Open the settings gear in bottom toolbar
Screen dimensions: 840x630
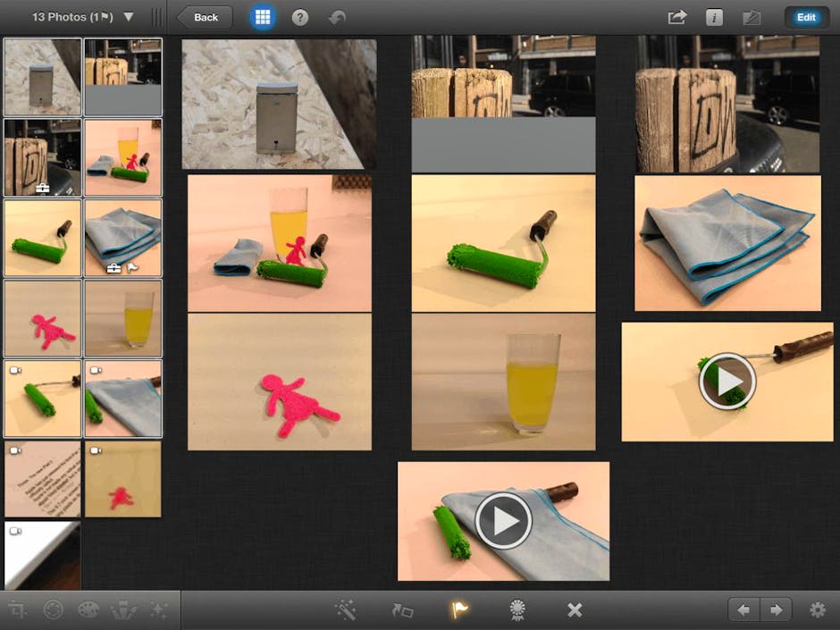click(817, 610)
